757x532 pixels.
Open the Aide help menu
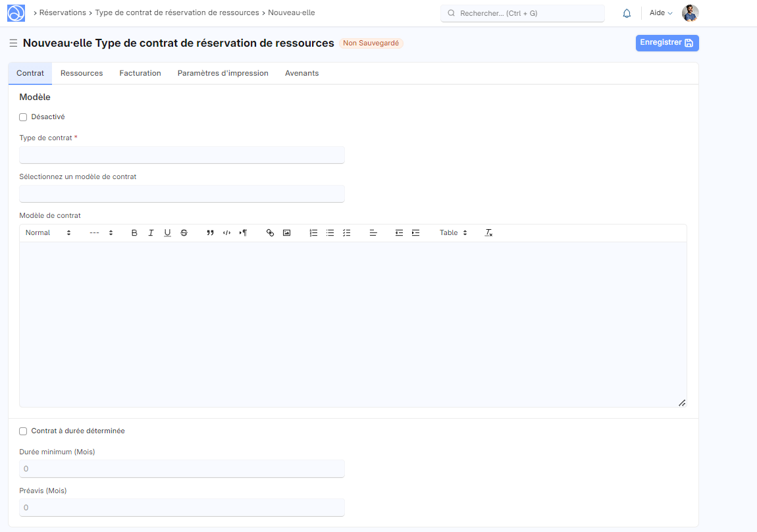click(x=661, y=13)
